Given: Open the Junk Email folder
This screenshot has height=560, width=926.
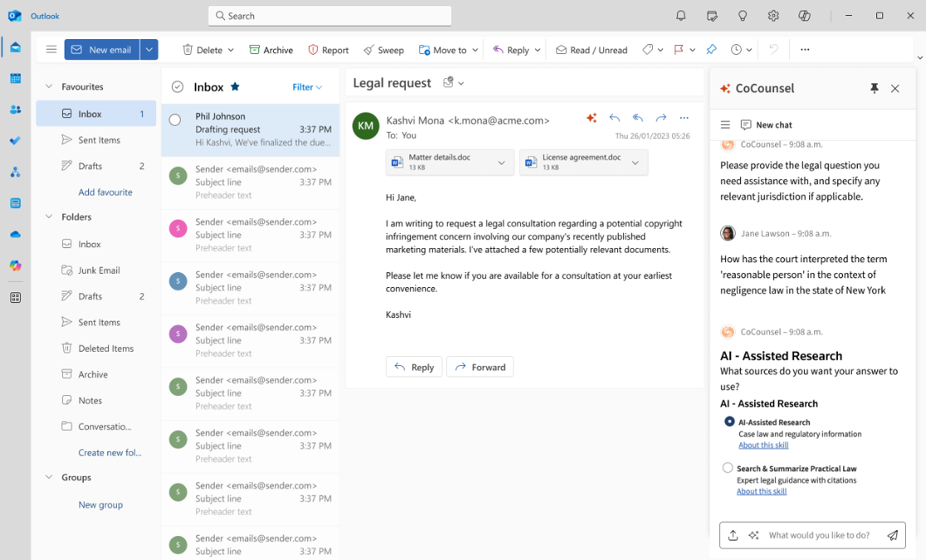Looking at the screenshot, I should (x=99, y=270).
